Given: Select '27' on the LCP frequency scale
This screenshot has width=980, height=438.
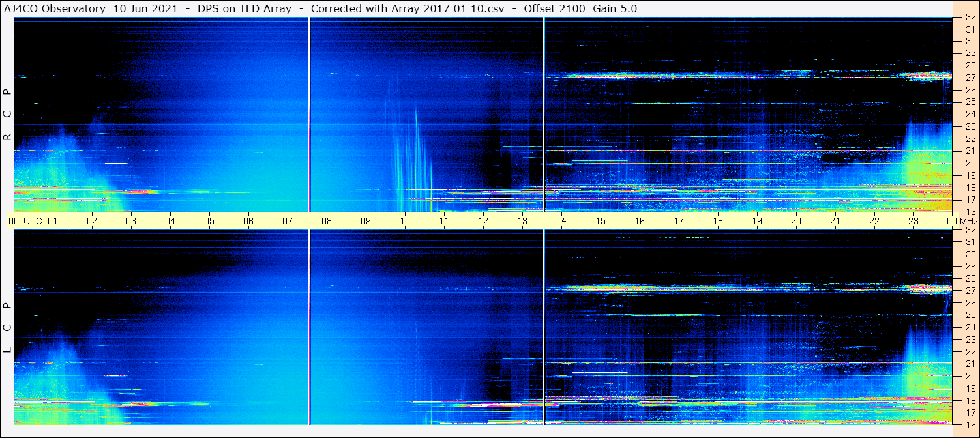Looking at the screenshot, I should coord(970,291).
